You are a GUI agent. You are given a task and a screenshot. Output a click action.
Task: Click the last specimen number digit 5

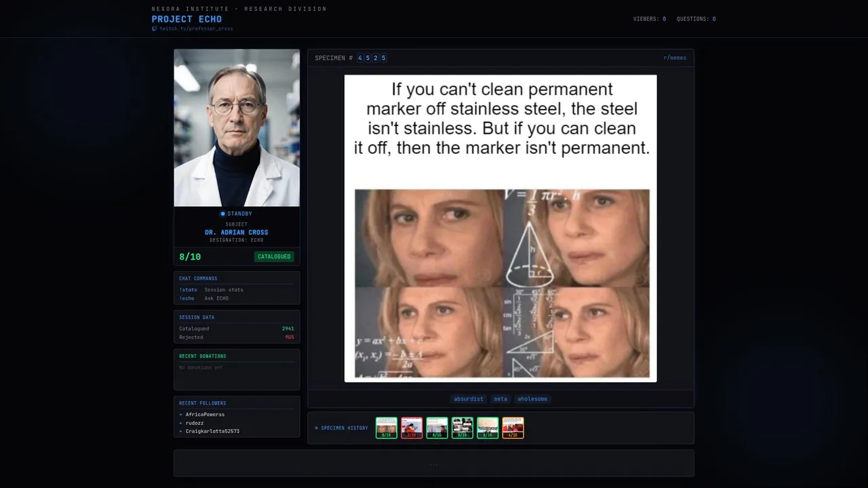[x=383, y=58]
